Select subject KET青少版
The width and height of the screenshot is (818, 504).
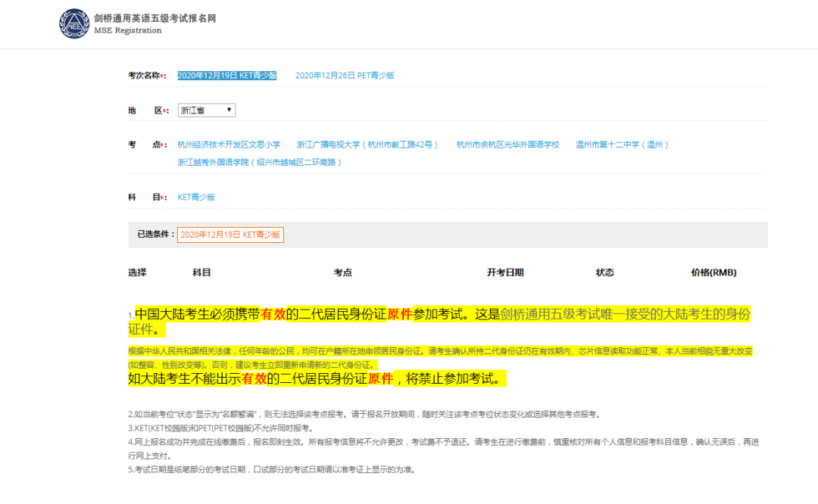[196, 197]
